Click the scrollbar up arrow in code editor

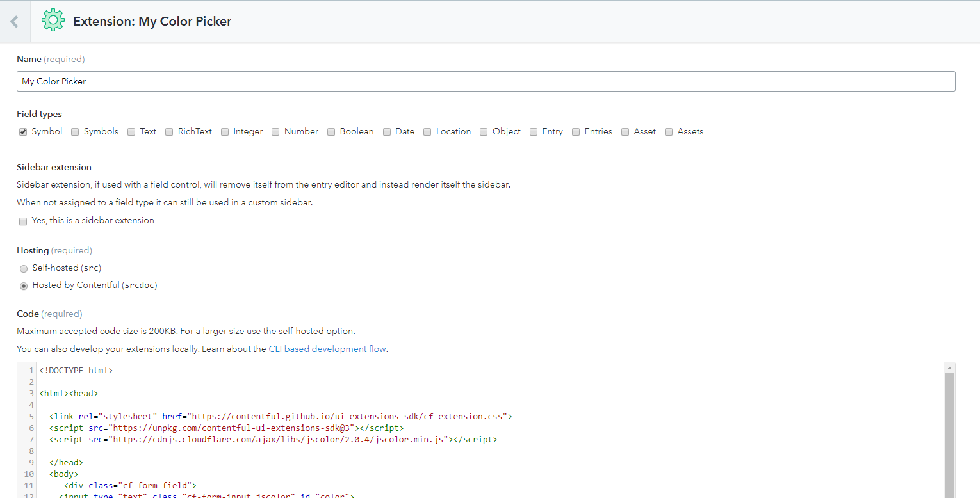(950, 368)
